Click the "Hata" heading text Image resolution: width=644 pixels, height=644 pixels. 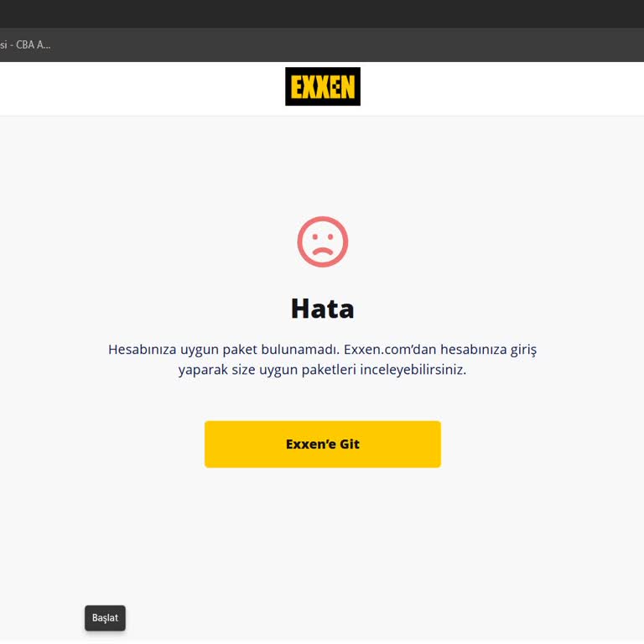(x=322, y=309)
